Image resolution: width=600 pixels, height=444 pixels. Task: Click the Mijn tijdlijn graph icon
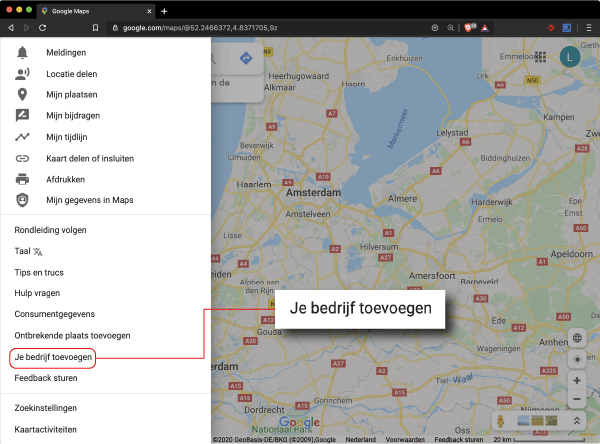(x=22, y=137)
